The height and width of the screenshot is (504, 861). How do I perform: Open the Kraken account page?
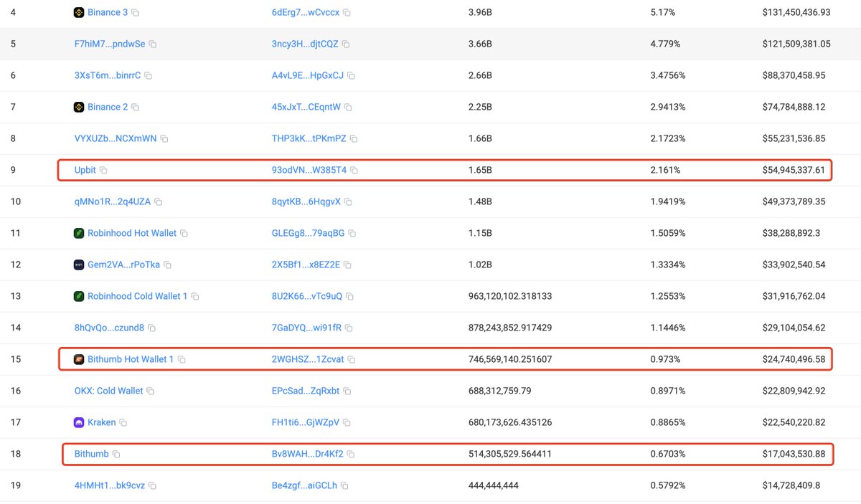click(x=101, y=423)
